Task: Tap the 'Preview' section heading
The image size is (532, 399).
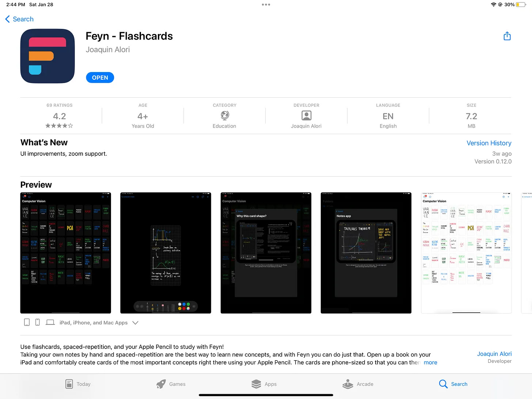Action: click(x=36, y=185)
